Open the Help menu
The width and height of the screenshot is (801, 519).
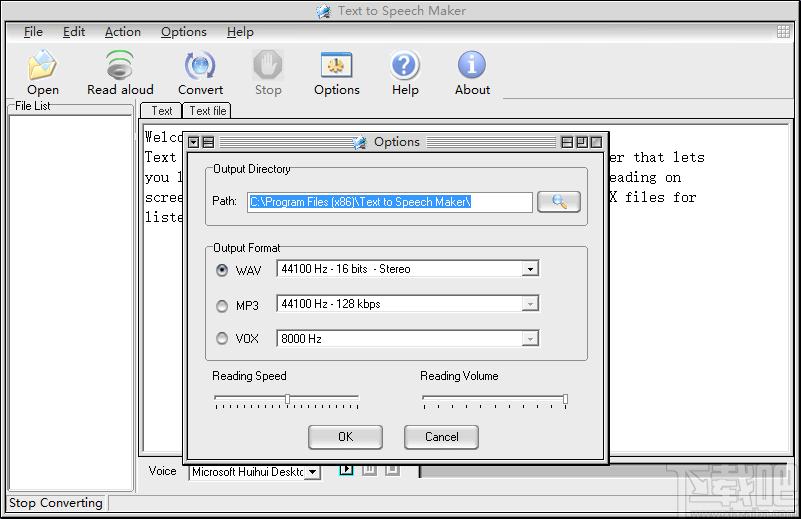[240, 32]
